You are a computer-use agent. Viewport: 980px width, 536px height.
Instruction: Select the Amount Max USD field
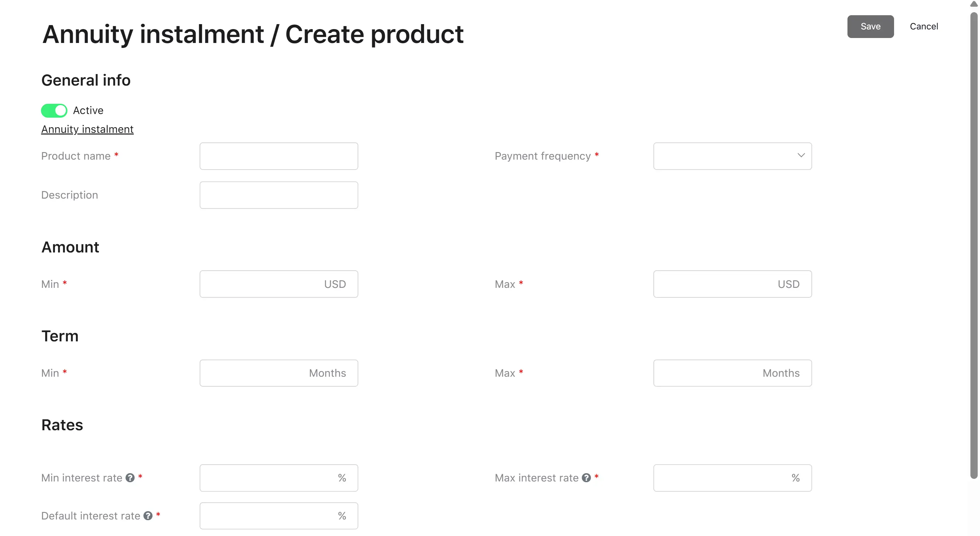pos(732,284)
